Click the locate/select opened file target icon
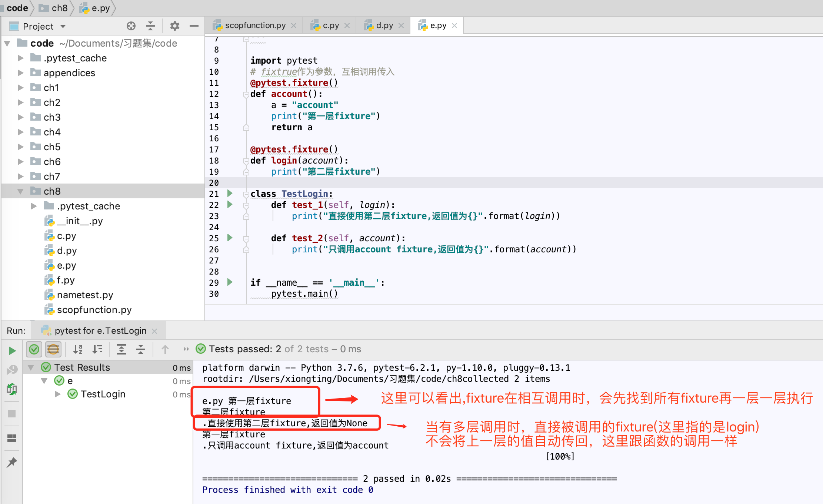Image resolution: width=823 pixels, height=504 pixels. (131, 26)
